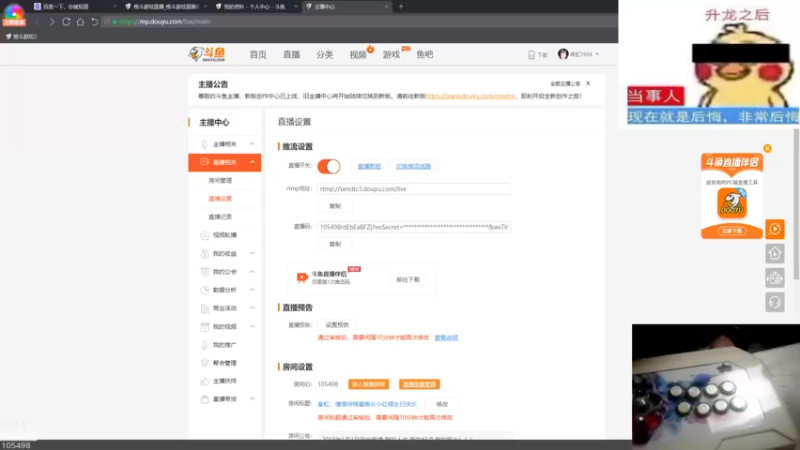Click the room title 修改 button

tap(442, 404)
